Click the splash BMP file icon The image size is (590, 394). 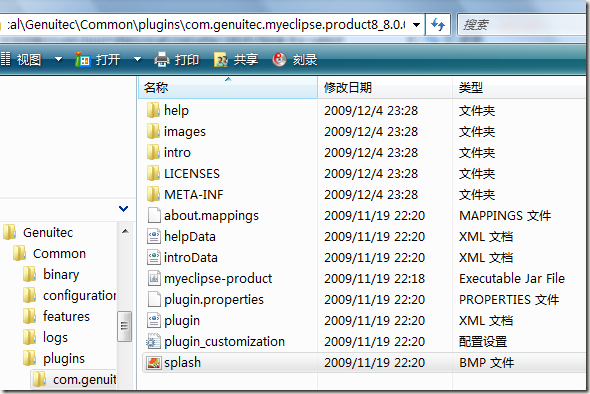tap(154, 363)
